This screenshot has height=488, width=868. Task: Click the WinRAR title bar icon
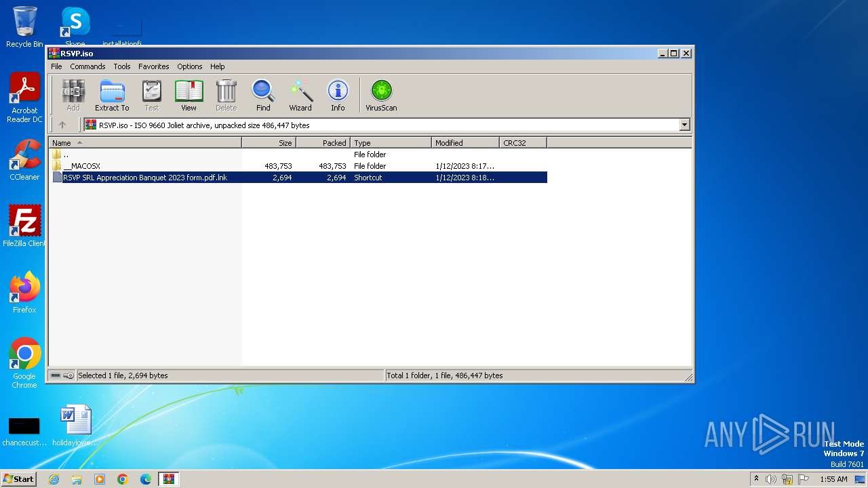54,54
